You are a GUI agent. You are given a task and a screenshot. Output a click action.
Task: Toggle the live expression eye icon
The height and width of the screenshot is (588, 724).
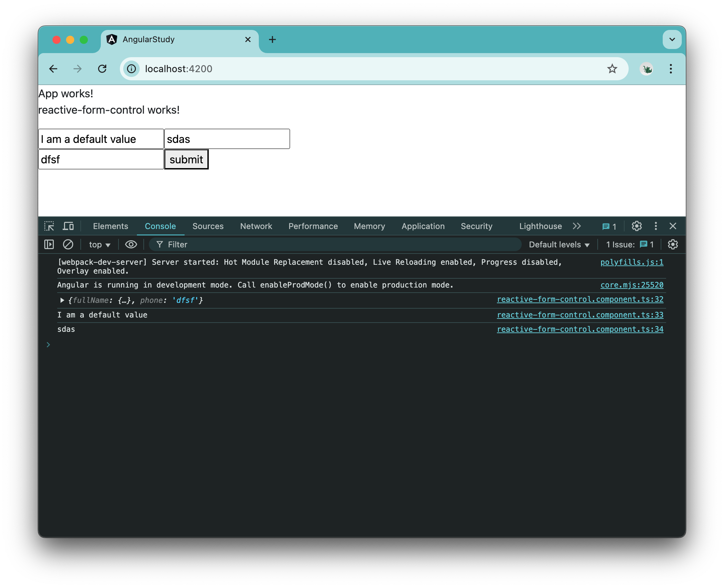coord(131,244)
